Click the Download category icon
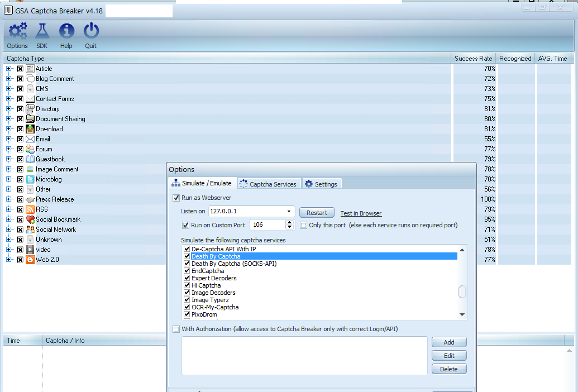578x392 pixels. pos(30,129)
